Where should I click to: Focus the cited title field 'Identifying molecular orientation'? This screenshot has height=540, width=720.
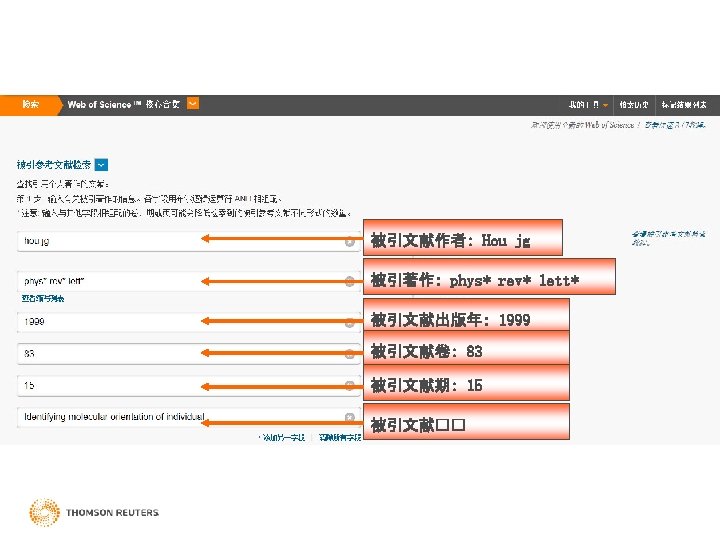pos(189,417)
